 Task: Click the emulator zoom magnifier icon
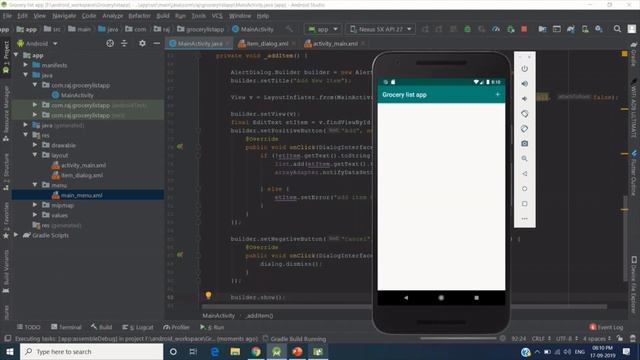click(x=524, y=159)
